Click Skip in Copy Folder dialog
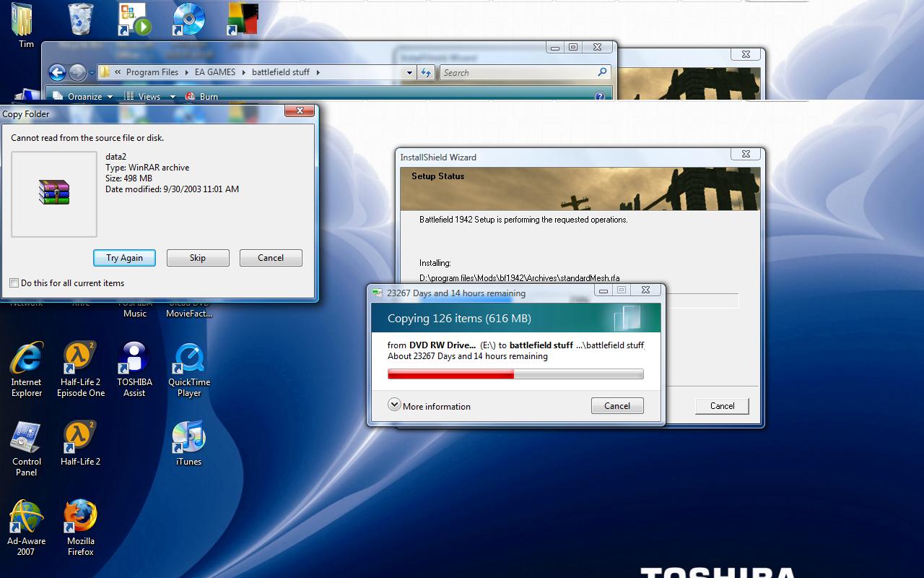 coord(198,258)
